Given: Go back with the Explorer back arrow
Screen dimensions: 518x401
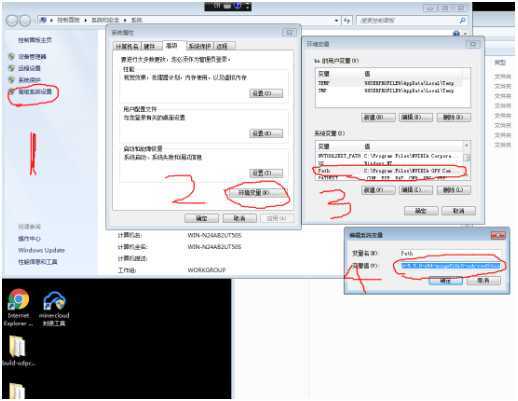Looking at the screenshot, I should click(12, 21).
